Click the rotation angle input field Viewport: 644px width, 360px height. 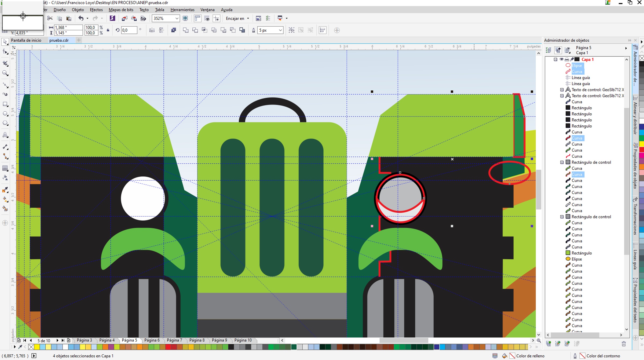[129, 30]
